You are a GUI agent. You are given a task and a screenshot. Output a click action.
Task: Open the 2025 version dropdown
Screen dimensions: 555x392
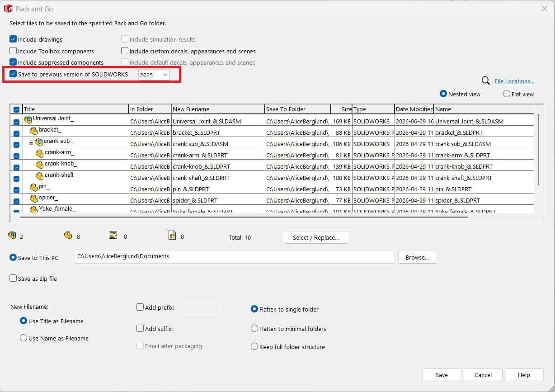[154, 75]
